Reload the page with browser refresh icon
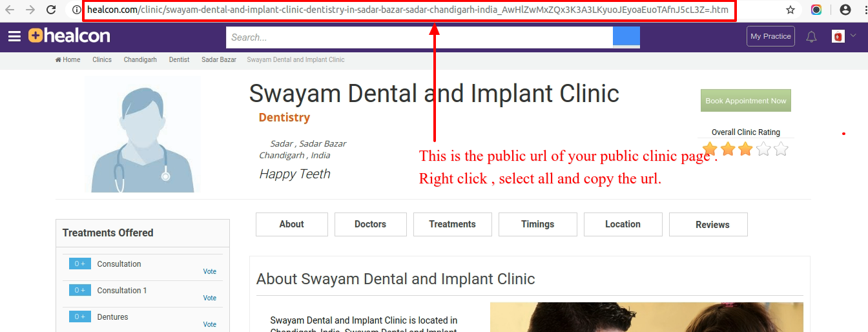This screenshot has width=868, height=332. pos(51,10)
